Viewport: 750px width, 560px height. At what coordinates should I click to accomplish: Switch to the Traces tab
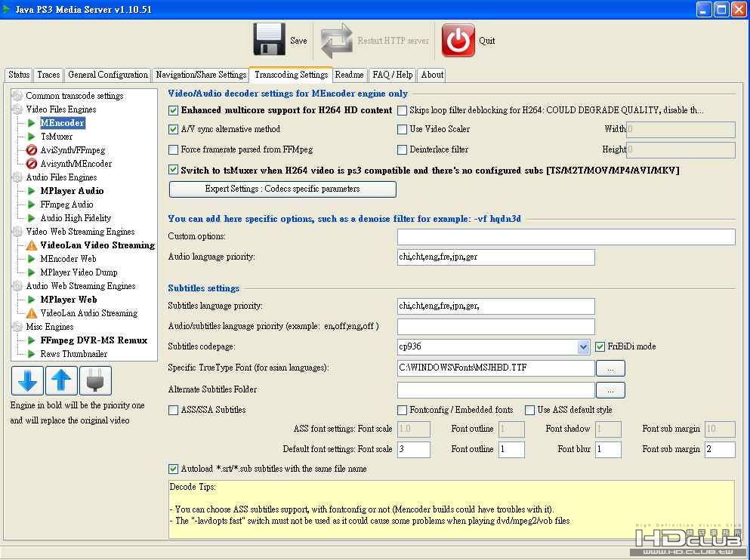48,75
